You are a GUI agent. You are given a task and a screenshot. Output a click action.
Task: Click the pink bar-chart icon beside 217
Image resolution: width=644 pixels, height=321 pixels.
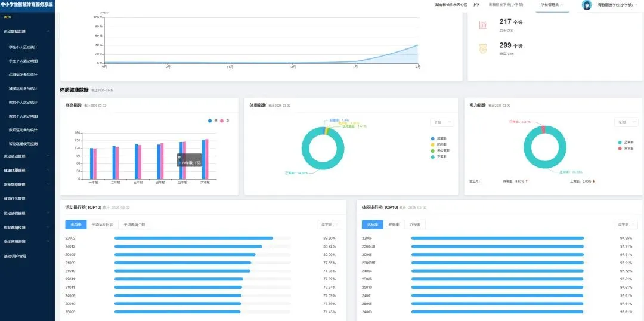482,26
